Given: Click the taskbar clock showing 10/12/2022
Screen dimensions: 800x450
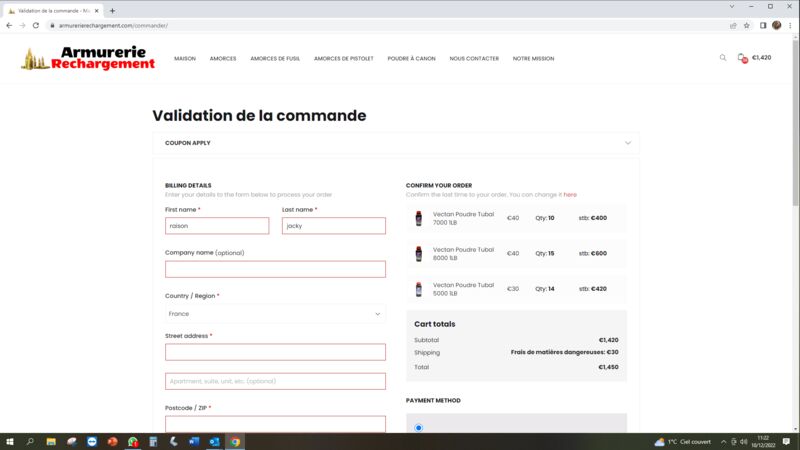Looking at the screenshot, I should tap(763, 442).
